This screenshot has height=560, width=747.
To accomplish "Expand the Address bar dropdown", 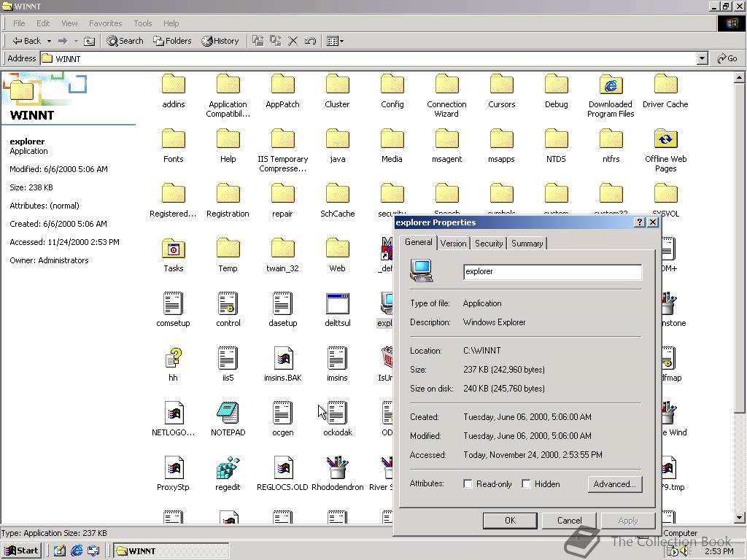I will click(702, 58).
